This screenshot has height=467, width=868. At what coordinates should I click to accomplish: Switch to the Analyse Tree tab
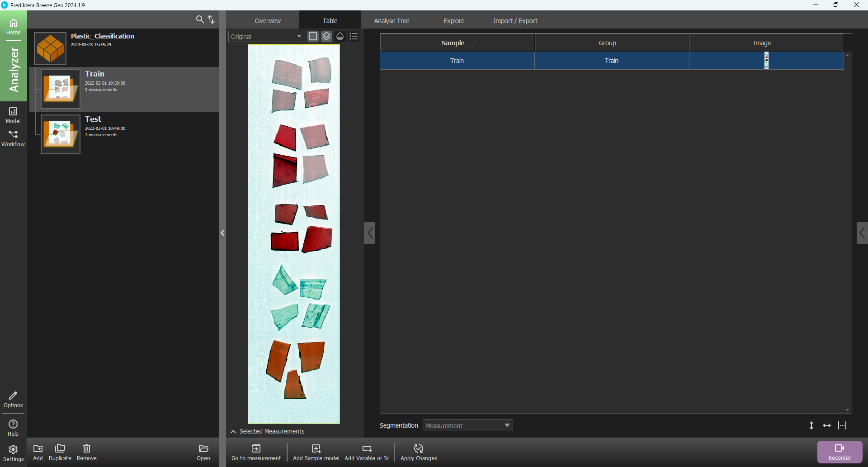click(392, 21)
